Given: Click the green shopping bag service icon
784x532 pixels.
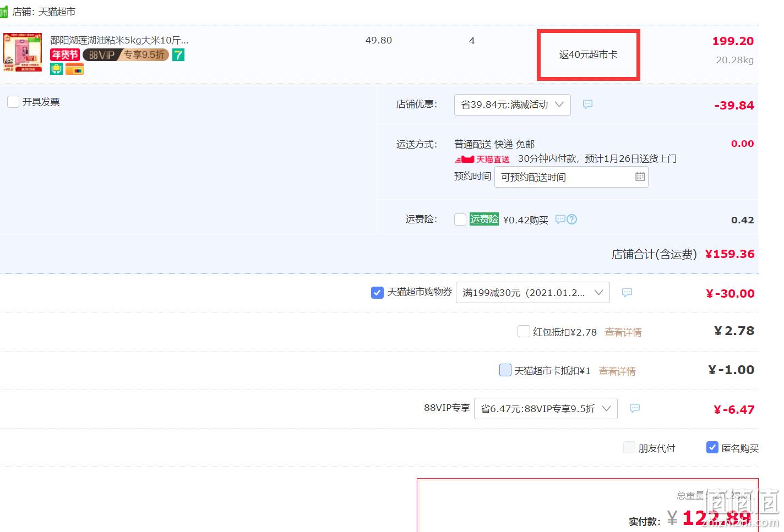Looking at the screenshot, I should point(56,69).
